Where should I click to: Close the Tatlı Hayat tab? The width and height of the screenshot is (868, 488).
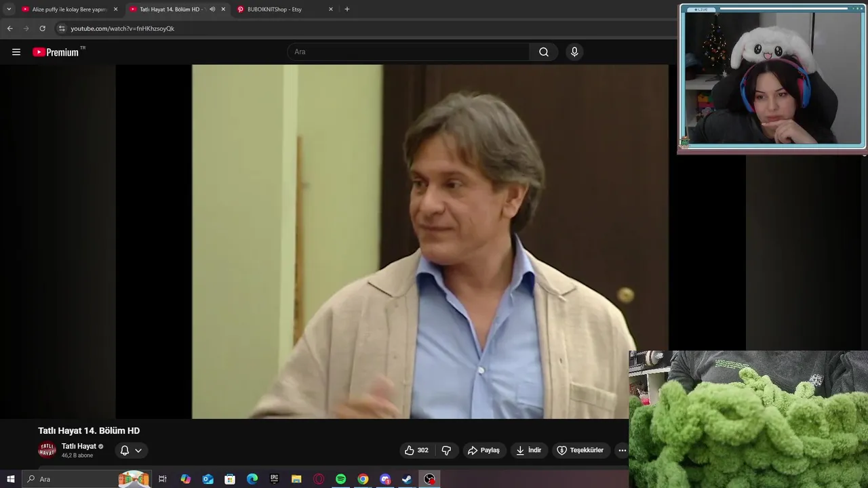(223, 9)
